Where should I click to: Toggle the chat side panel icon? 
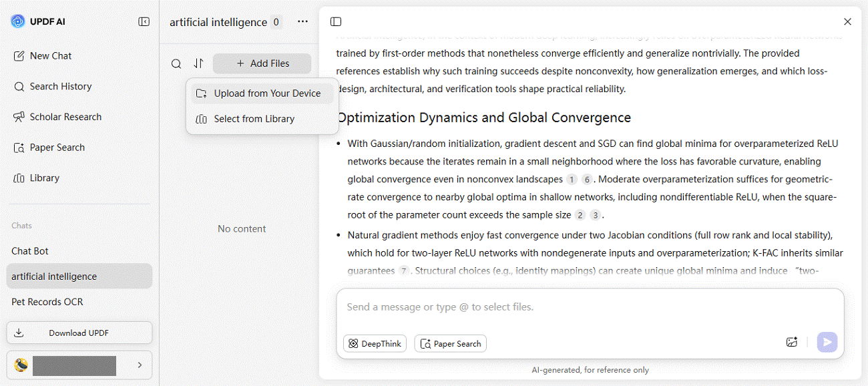coord(336,22)
